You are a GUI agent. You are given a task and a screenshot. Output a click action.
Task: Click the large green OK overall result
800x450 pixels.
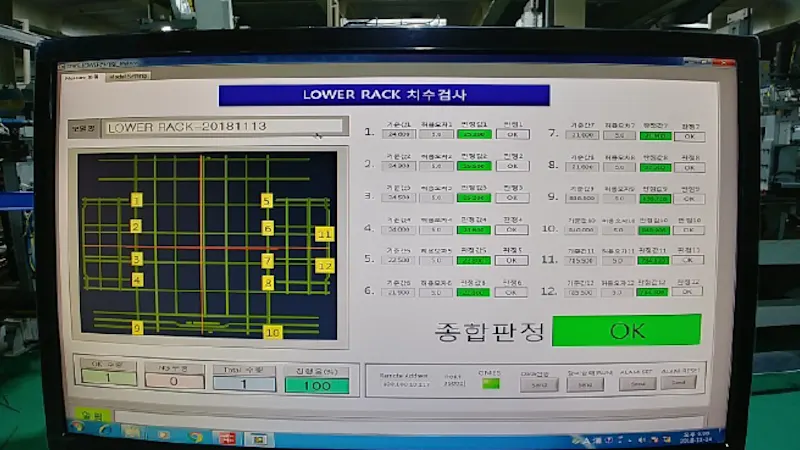pos(626,330)
